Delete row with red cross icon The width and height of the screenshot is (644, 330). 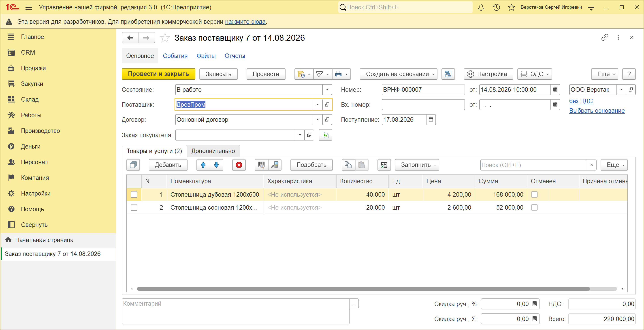click(239, 165)
